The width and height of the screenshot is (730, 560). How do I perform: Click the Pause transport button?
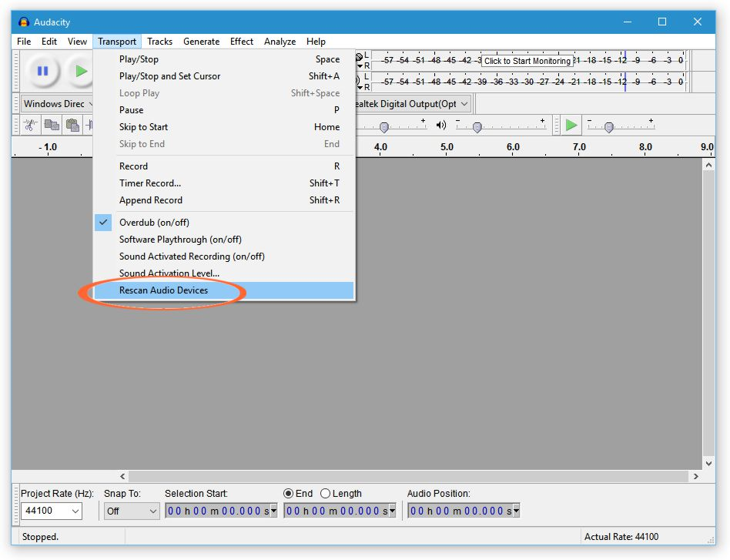[43, 72]
